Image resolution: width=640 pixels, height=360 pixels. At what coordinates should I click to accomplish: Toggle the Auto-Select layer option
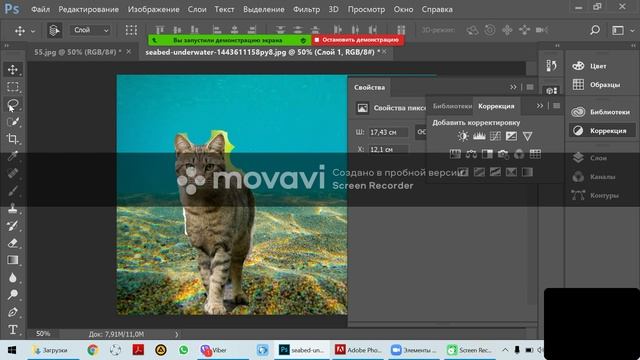point(54,30)
